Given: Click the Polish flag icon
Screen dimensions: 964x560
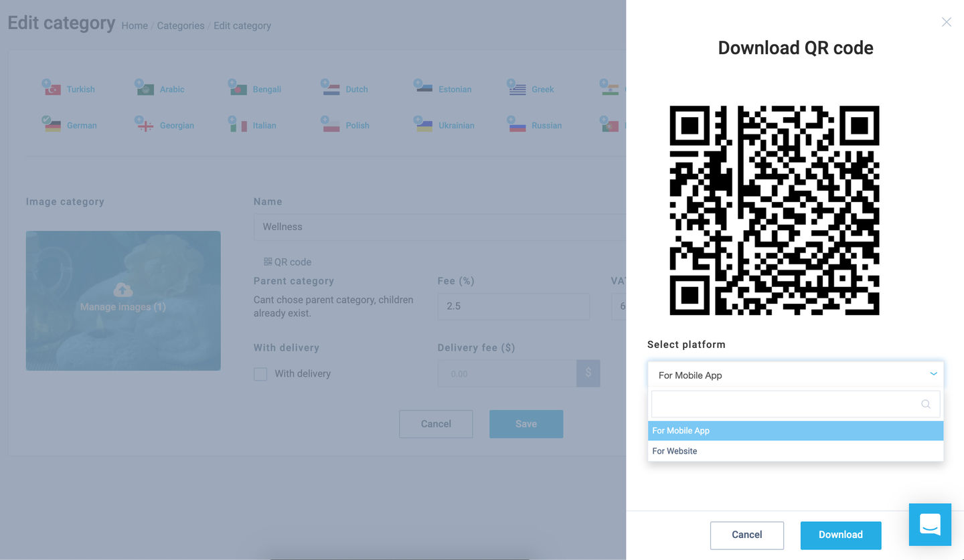Looking at the screenshot, I should (332, 125).
